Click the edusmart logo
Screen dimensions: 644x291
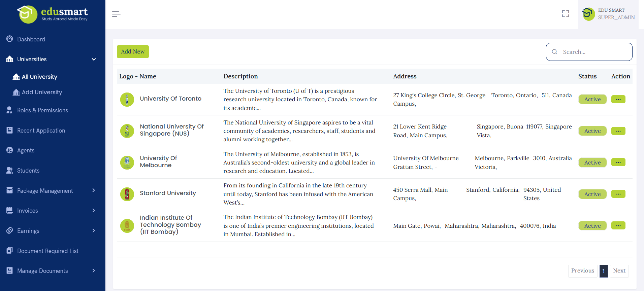[x=53, y=14]
